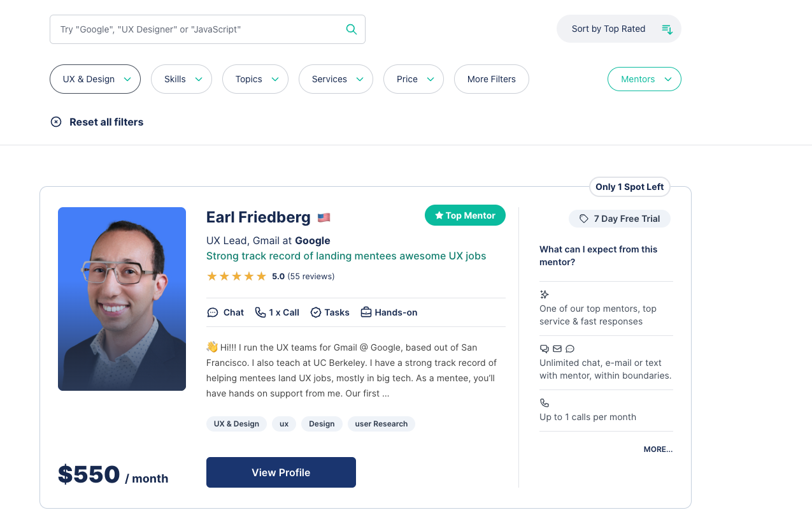Click the checkmark icon next to Tasks
812x524 pixels.
(x=315, y=312)
